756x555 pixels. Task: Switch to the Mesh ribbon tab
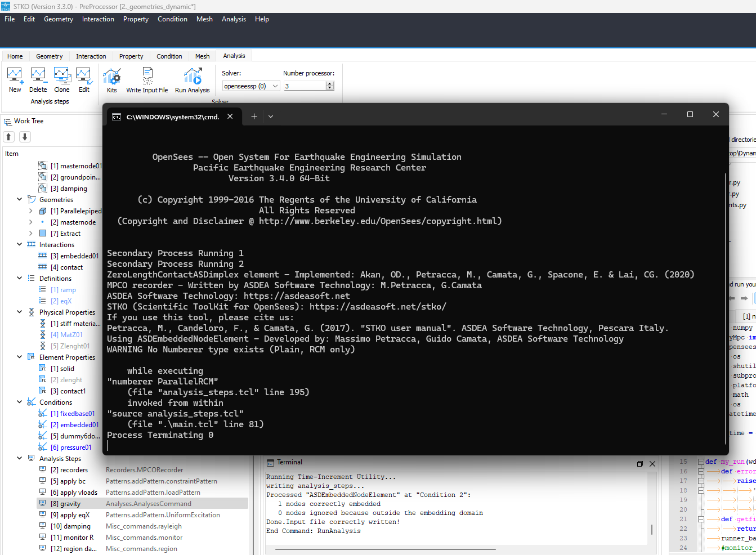[x=203, y=56]
